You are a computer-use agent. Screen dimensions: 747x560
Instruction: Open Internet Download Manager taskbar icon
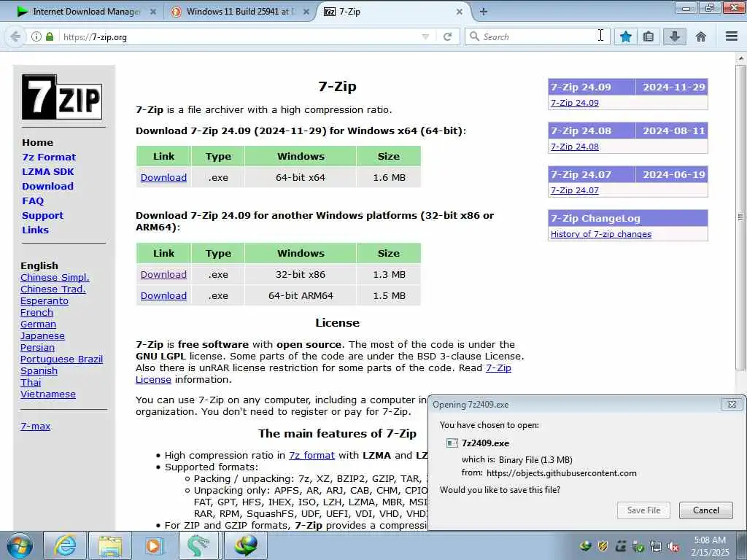pyautogui.click(x=245, y=545)
